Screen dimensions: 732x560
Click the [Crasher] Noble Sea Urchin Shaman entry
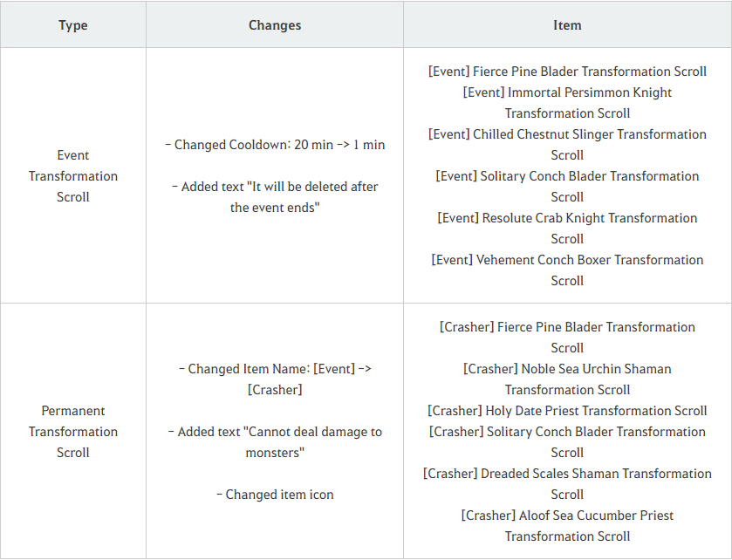(x=567, y=379)
